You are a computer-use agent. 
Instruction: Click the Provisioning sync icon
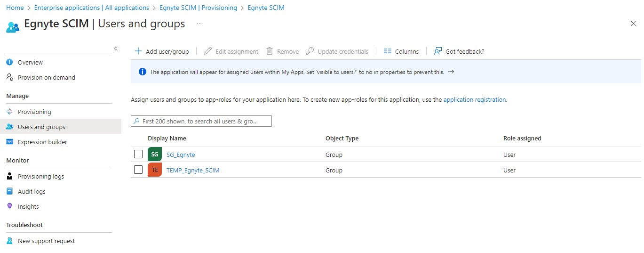click(9, 112)
